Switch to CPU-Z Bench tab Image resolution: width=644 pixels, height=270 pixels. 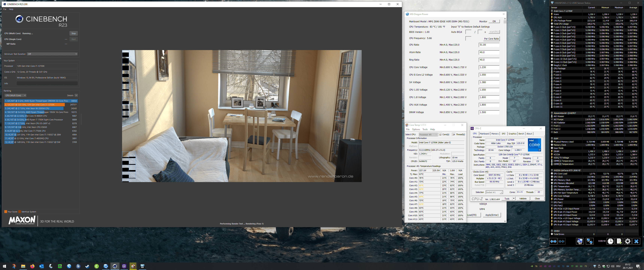coord(521,134)
